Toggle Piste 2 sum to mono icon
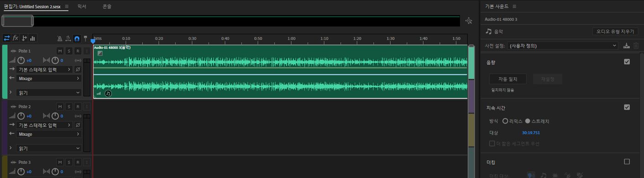Image resolution: width=644 pixels, height=178 pixels. 78,116
